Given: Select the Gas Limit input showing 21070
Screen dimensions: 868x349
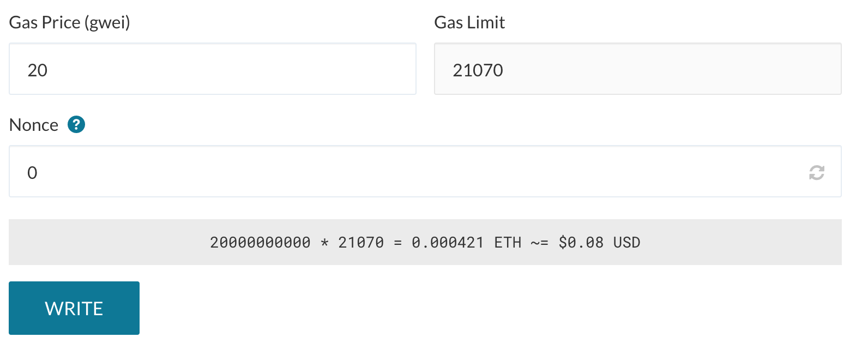Looking at the screenshot, I should [637, 69].
